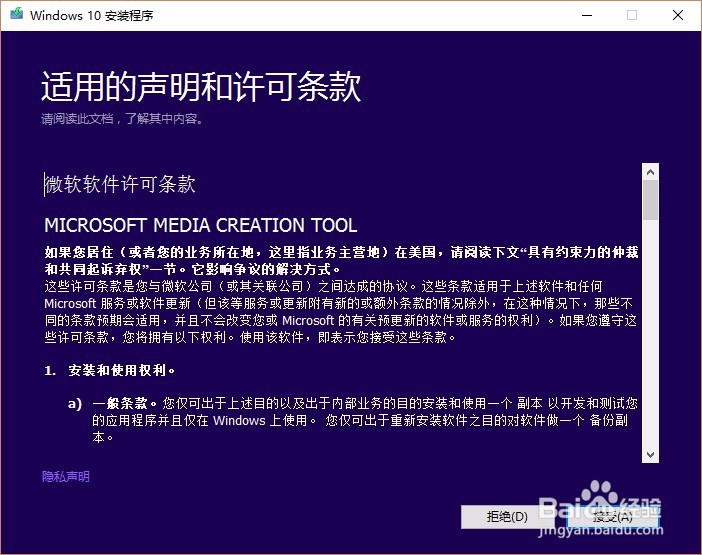The width and height of the screenshot is (702, 555).
Task: Click the clause label 一般条款
Action: coord(120,403)
